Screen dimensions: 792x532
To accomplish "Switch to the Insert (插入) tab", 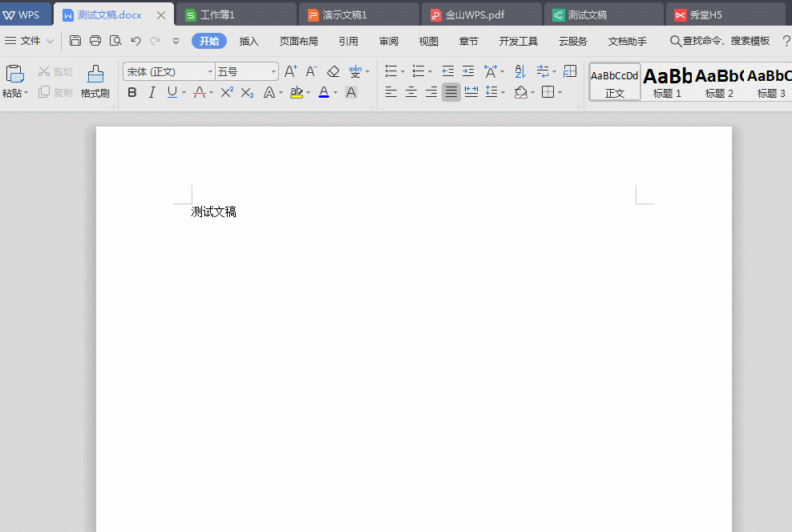I will click(249, 42).
